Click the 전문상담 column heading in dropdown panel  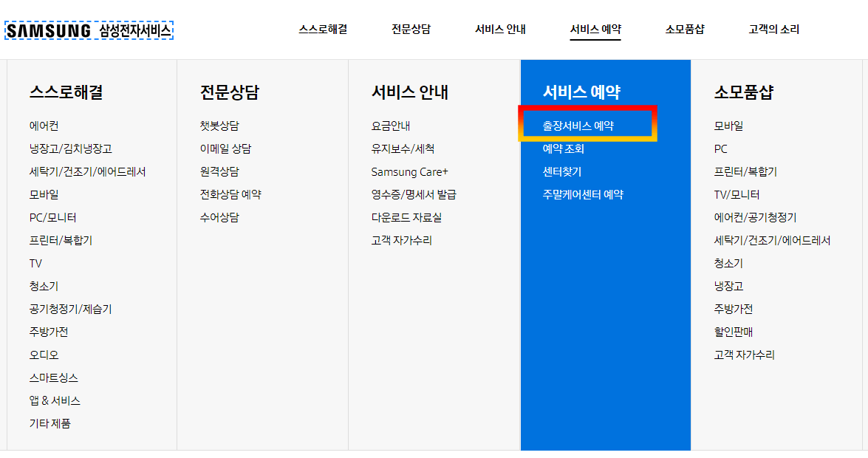pyautogui.click(x=230, y=92)
